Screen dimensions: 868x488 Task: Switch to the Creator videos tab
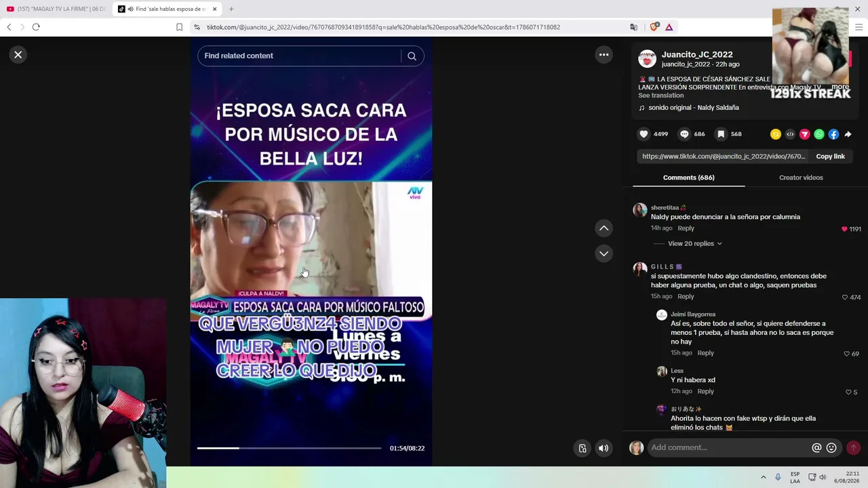(x=801, y=178)
